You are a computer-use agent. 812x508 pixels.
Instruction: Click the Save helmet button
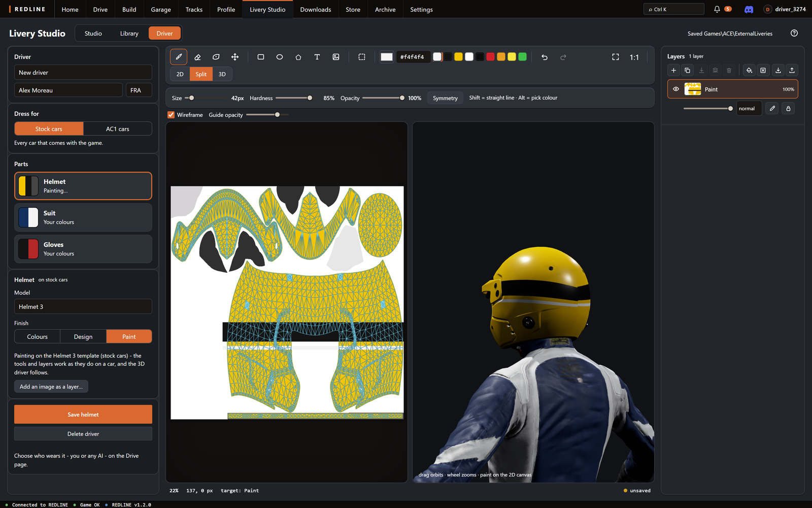(x=83, y=415)
